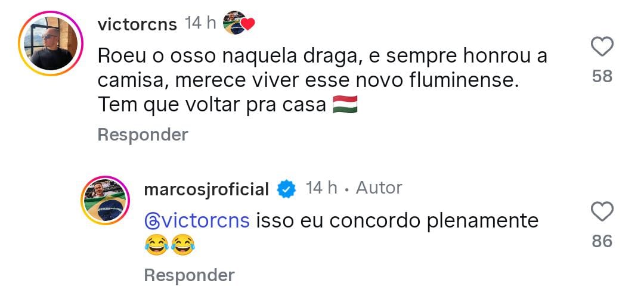Click the blue verified badge beside marcosjroficial
644x299 pixels.
(x=287, y=189)
